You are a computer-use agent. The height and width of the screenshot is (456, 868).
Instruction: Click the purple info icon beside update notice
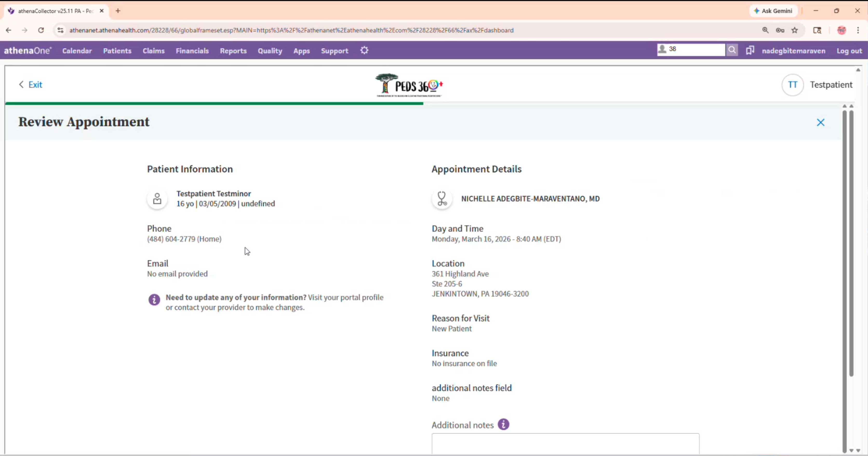[x=154, y=299]
